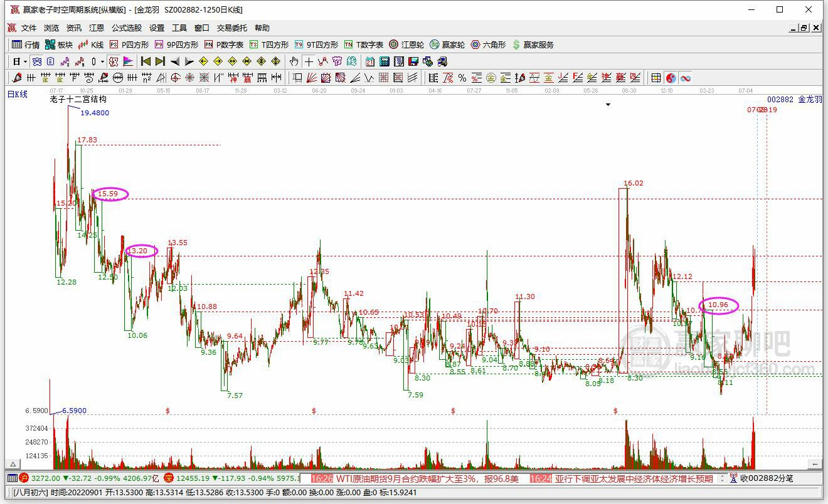Click the stock code 002882 金龙羽
Viewport: 828px width, 504px height.
point(795,100)
